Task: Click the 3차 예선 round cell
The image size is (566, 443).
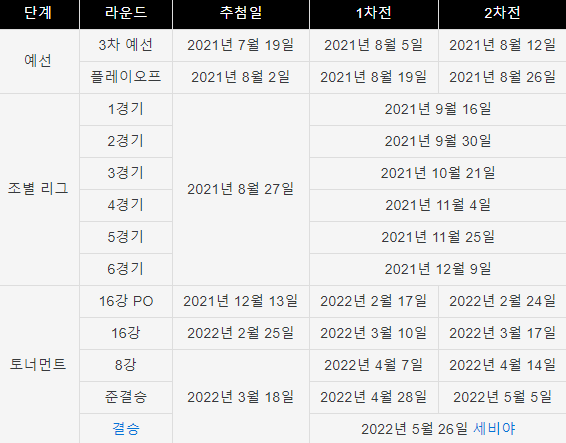Action: tap(126, 45)
